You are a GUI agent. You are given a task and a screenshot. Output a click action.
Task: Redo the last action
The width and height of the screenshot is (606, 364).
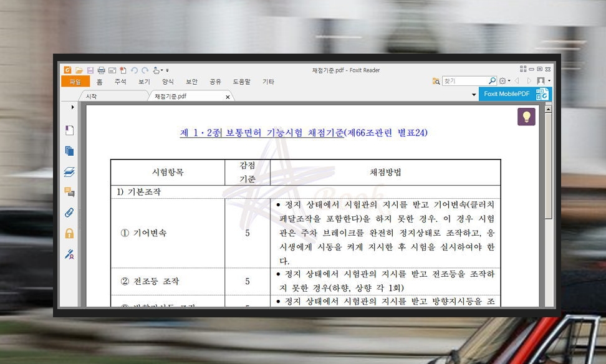(x=145, y=70)
